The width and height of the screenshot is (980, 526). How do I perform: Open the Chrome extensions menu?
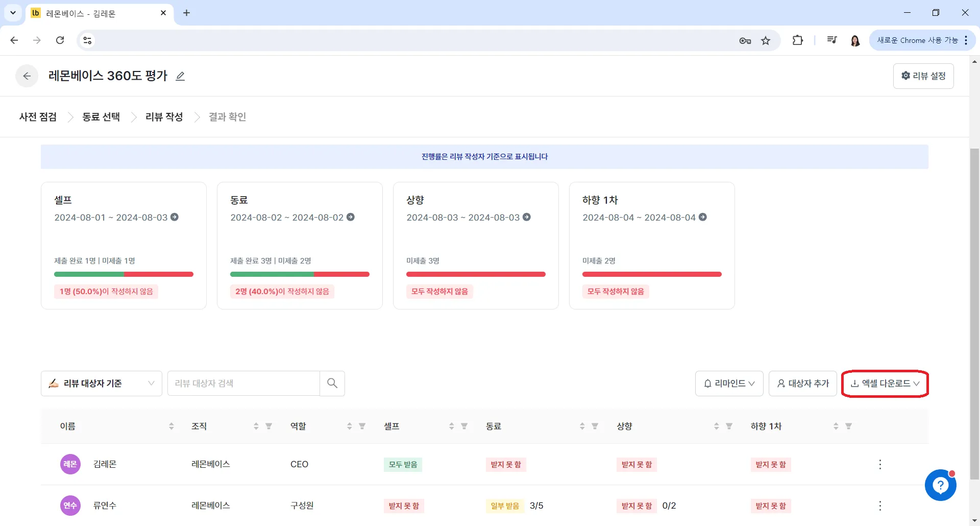(798, 40)
